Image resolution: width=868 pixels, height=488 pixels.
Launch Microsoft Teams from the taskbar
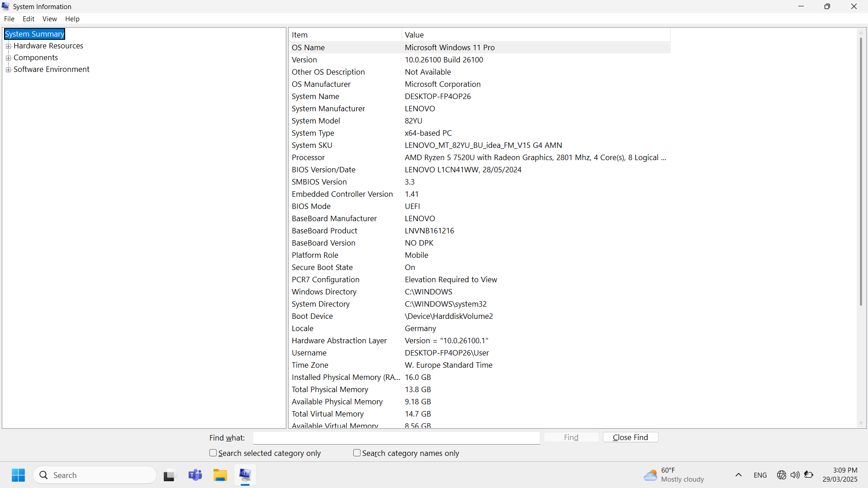pyautogui.click(x=195, y=475)
